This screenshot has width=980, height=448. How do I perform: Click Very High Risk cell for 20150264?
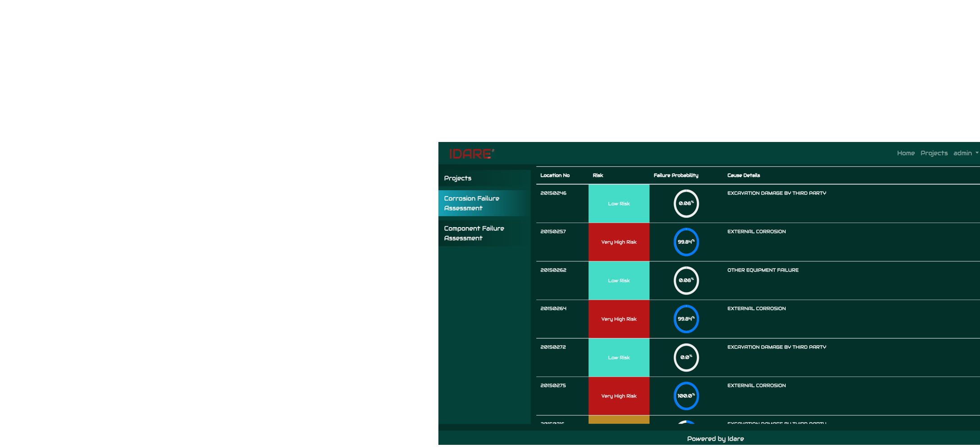[619, 319]
